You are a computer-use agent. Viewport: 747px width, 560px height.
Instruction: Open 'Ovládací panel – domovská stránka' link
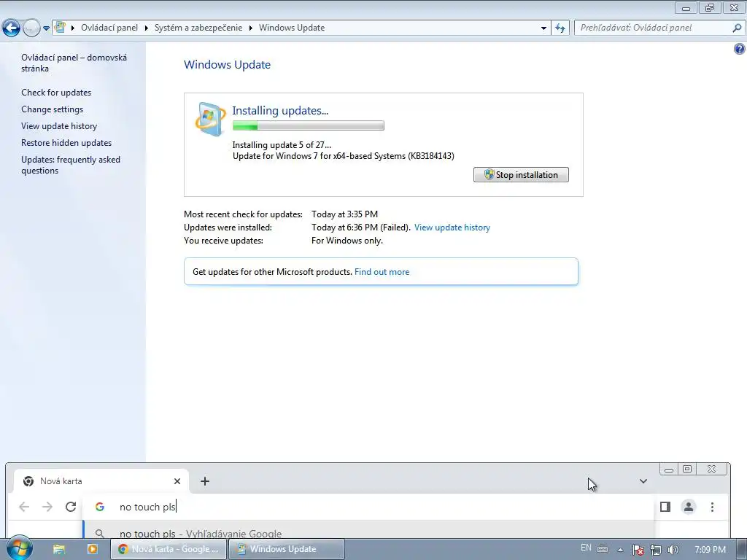point(74,63)
